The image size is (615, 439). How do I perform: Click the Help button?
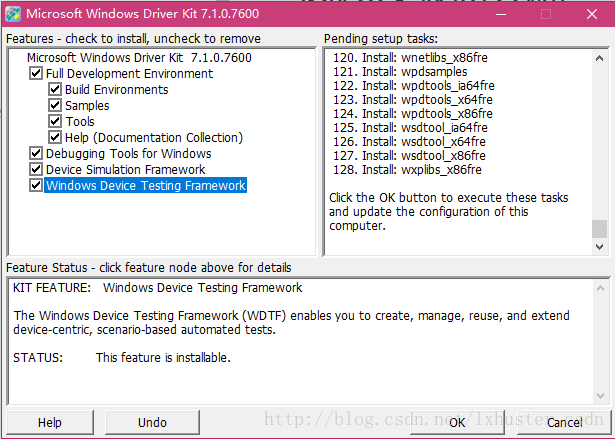(50, 423)
